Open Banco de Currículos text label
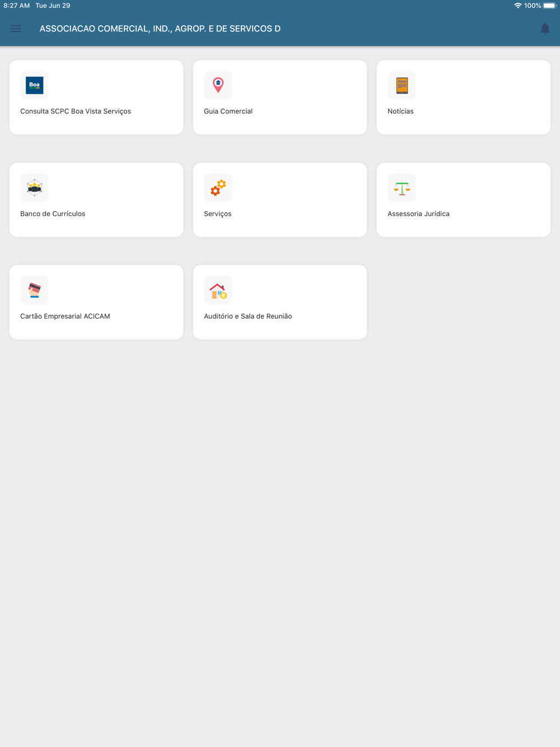Screen dimensions: 560x747 pos(53,214)
